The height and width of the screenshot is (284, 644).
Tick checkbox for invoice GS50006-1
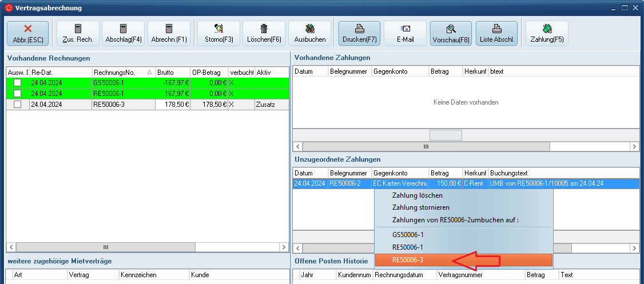coord(18,83)
